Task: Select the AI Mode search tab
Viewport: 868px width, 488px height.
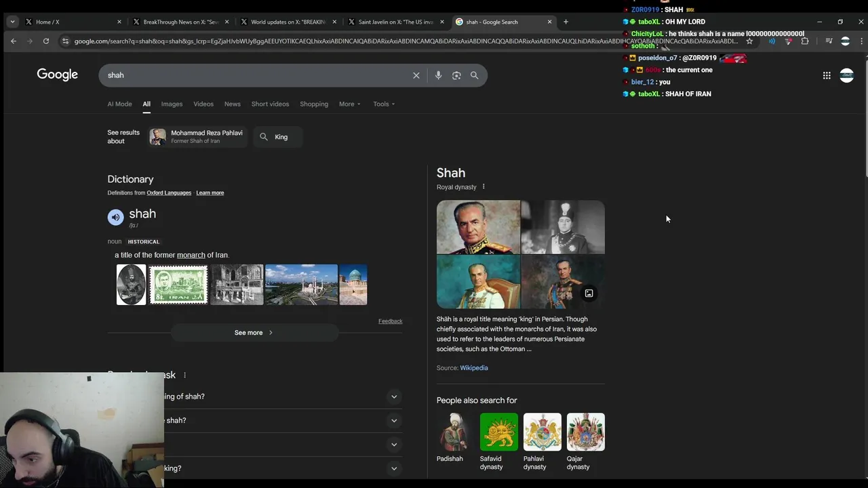Action: click(x=119, y=104)
